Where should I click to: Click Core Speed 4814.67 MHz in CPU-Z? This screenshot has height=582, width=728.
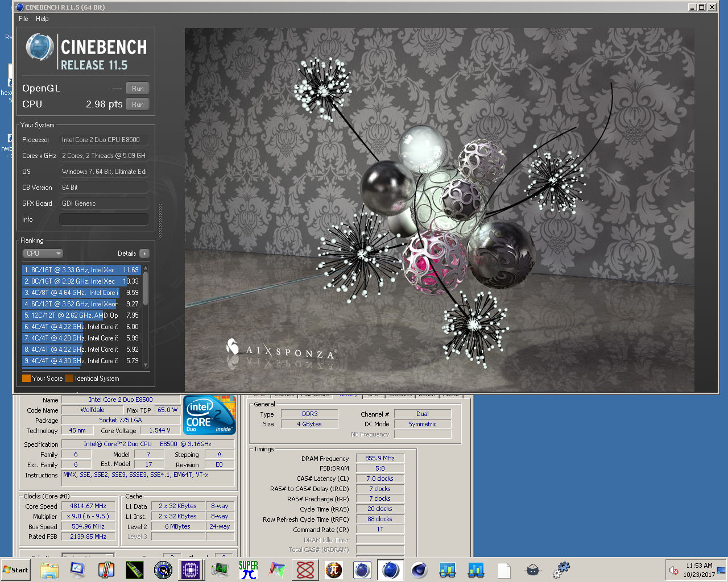[x=88, y=506]
